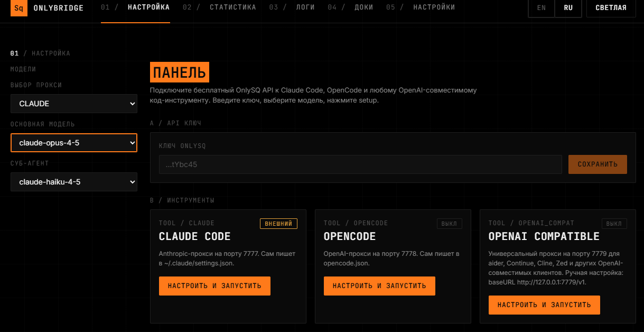Viewport: 644px width, 332px height.
Task: Open the 05 Настройки tab
Action: (421, 7)
